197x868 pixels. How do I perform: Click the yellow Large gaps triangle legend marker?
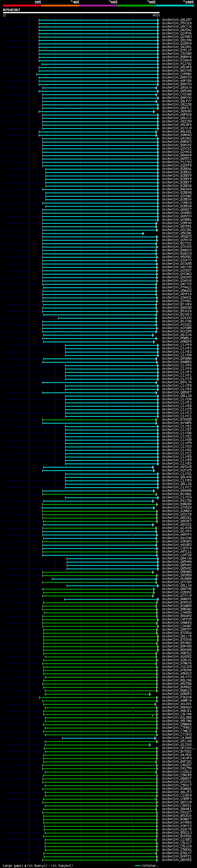coord(25,866)
